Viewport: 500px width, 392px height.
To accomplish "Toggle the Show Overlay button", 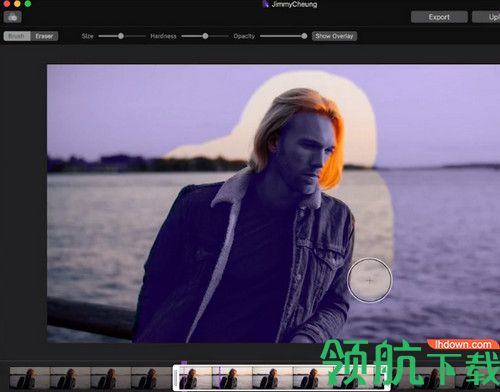I will (334, 36).
